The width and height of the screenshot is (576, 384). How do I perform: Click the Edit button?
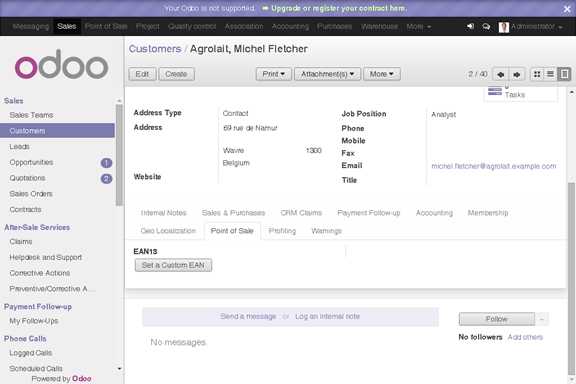[x=142, y=74]
